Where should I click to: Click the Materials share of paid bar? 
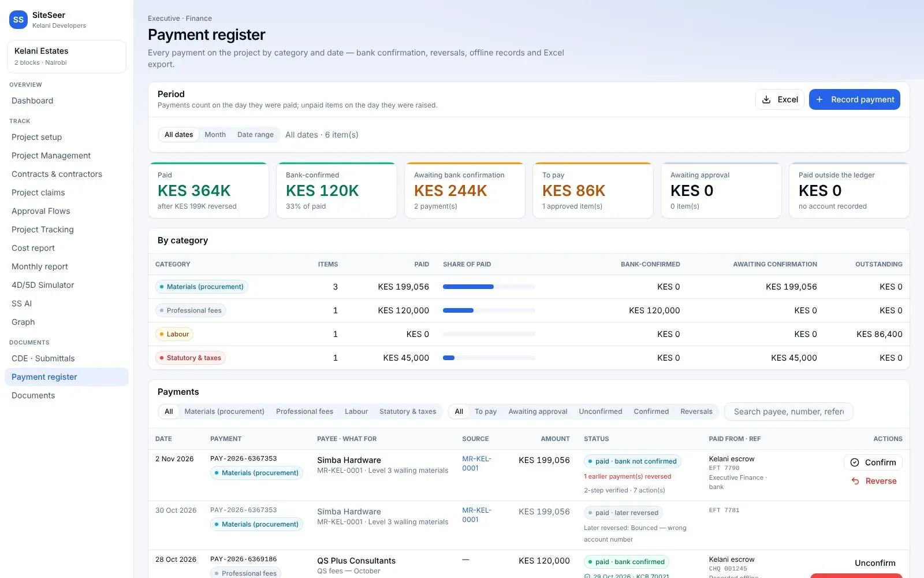(489, 287)
